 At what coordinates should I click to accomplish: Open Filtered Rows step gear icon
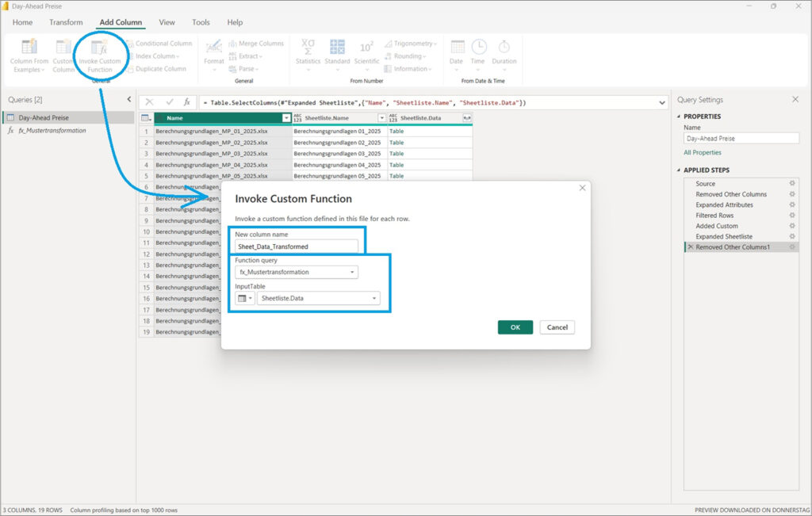coord(792,216)
